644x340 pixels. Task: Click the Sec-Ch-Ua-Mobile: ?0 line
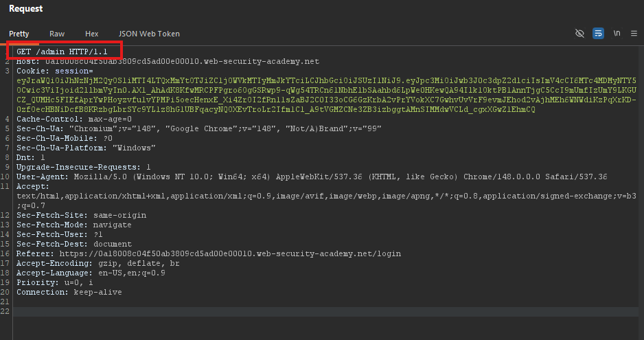(x=64, y=138)
